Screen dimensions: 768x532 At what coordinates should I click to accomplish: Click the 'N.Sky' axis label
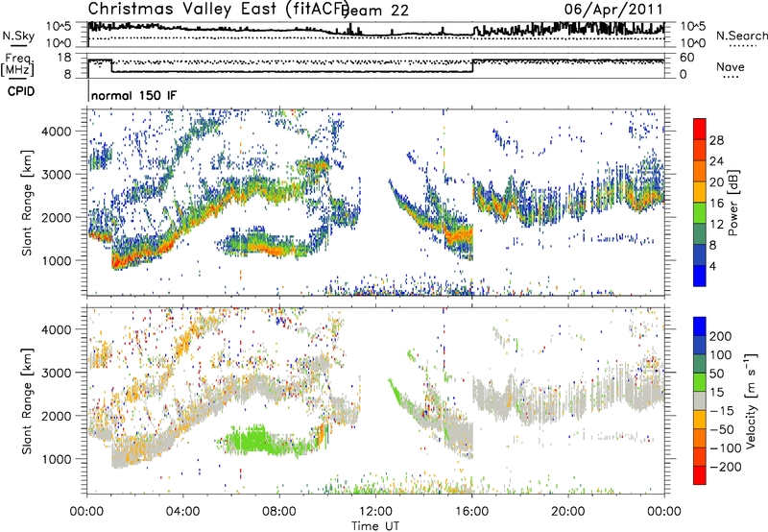18,36
